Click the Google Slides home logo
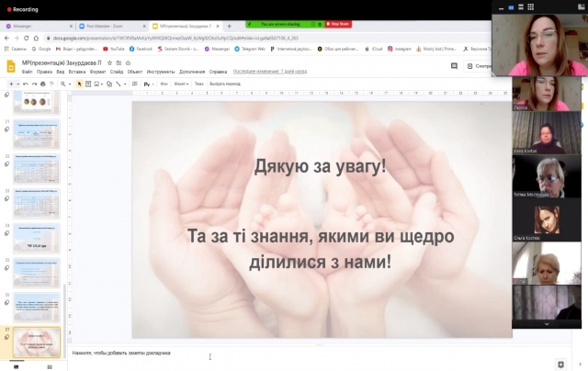Image resolution: width=588 pixels, height=371 pixels. [x=11, y=67]
